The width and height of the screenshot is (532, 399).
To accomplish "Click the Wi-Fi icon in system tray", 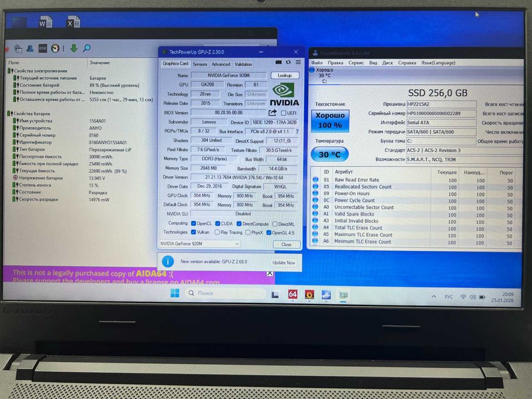I will [463, 297].
